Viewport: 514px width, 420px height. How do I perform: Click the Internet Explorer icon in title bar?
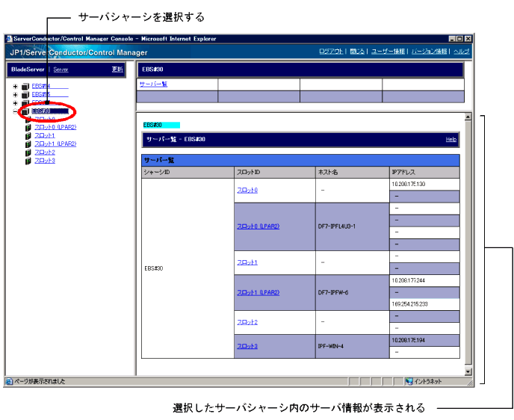(9, 39)
